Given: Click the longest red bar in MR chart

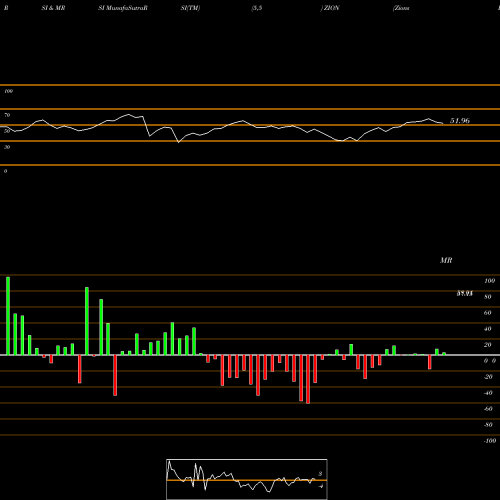Looking at the screenshot, I should click(x=308, y=379).
